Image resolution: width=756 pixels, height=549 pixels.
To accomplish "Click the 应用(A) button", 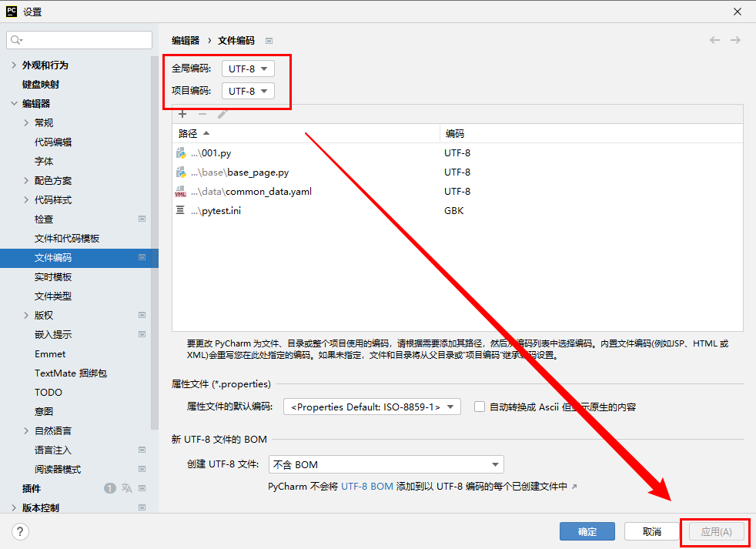I will [715, 531].
